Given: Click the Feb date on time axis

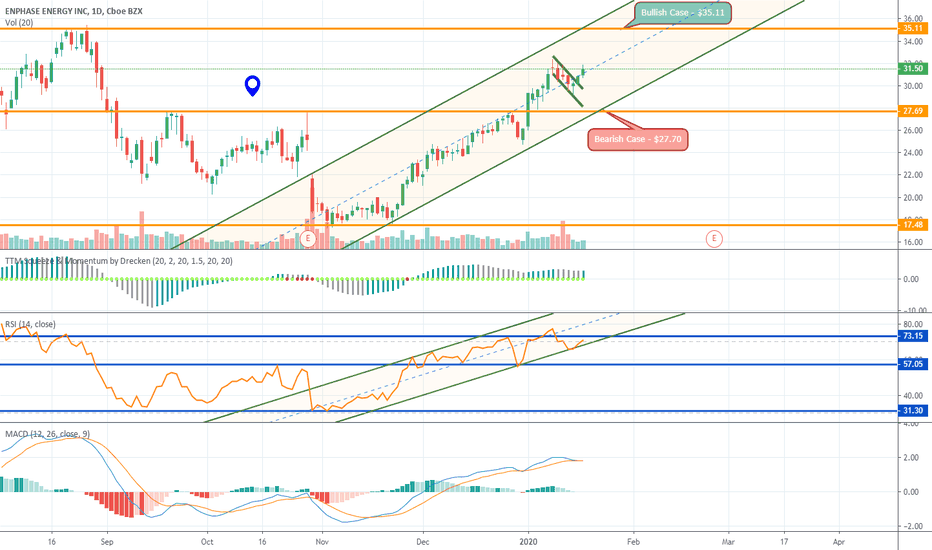Looking at the screenshot, I should (634, 542).
